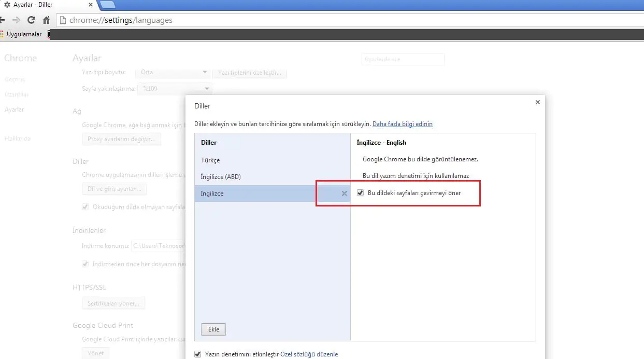This screenshot has width=644, height=359.
Task: Click the page icon in the address bar
Action: (x=62, y=20)
